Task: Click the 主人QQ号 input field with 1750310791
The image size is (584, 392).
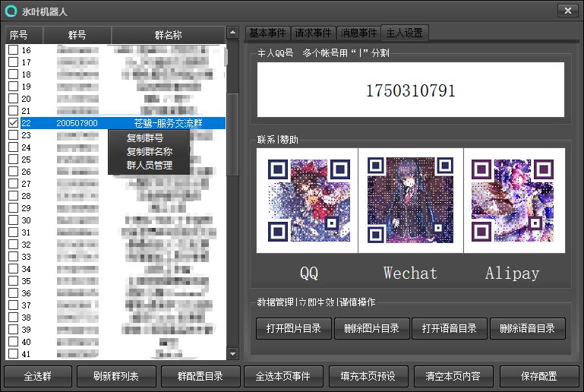Action: click(x=410, y=90)
